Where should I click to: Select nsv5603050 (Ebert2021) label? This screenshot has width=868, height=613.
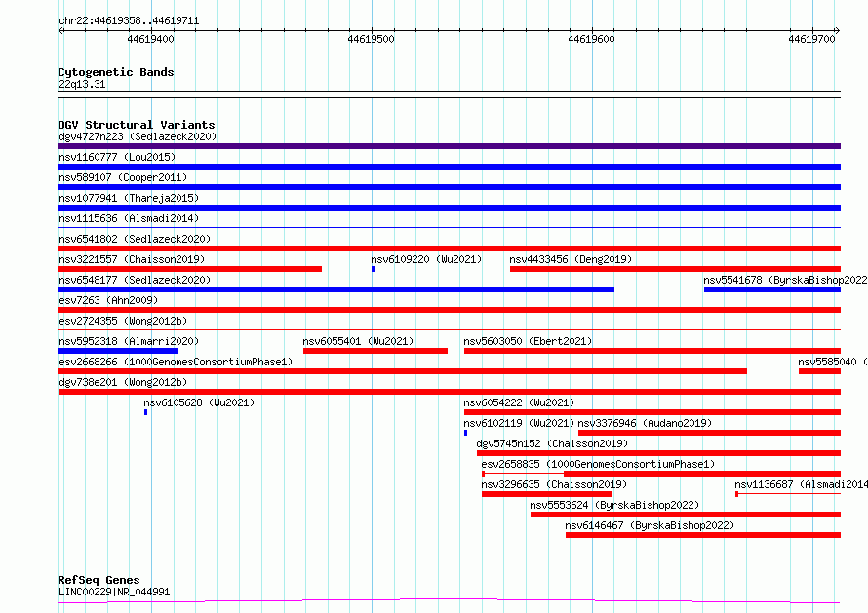click(x=528, y=341)
